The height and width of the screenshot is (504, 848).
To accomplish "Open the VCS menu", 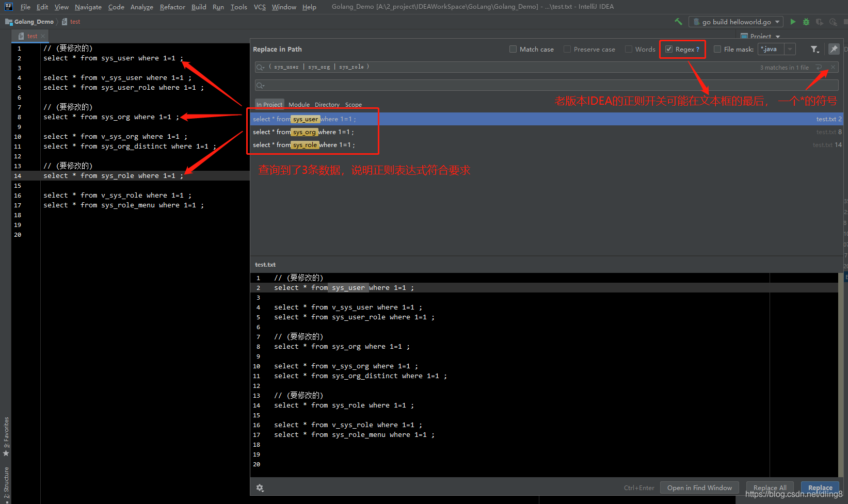I will coord(260,7).
